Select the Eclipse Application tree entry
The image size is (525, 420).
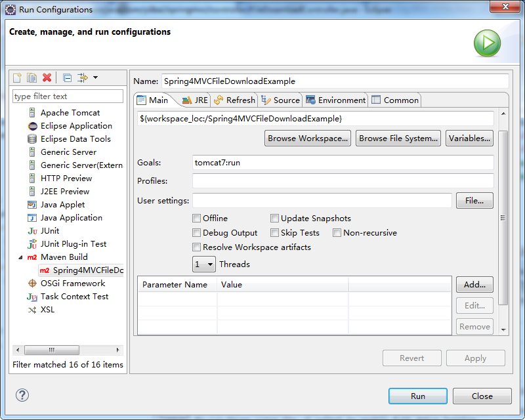pyautogui.click(x=70, y=126)
